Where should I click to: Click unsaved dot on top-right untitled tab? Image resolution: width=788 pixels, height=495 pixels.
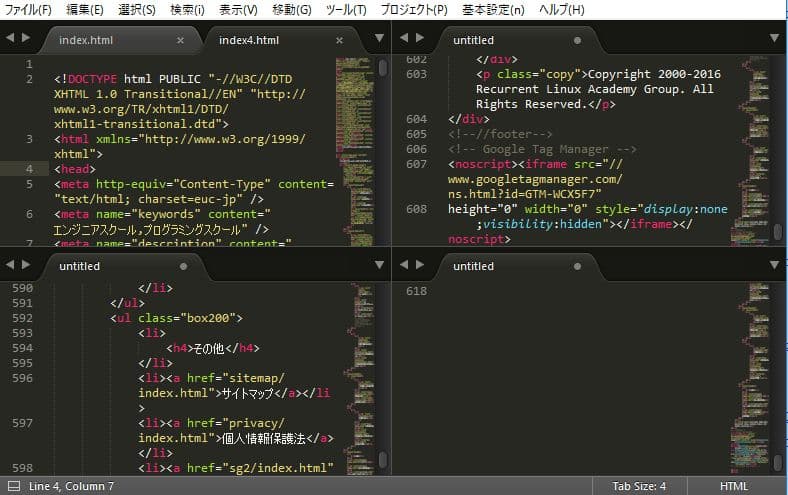[577, 41]
